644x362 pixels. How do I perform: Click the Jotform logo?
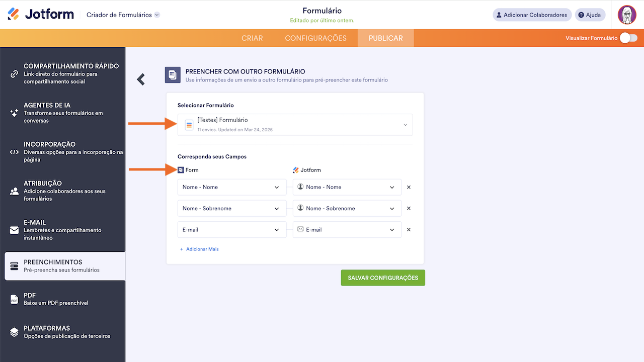[41, 15]
